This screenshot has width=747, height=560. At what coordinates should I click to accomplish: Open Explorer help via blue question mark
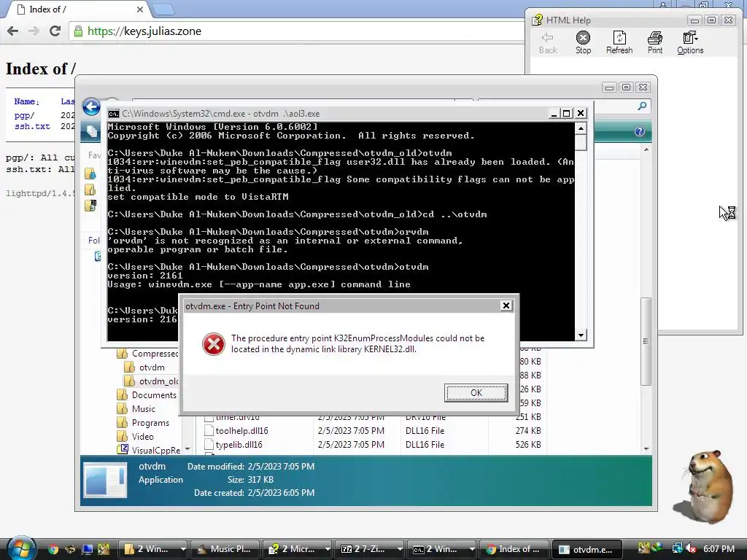point(639,131)
